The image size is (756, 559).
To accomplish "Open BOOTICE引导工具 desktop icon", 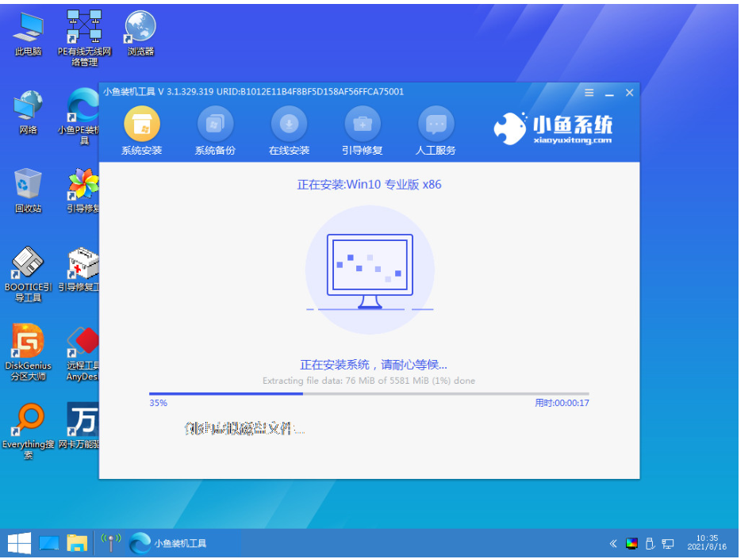I will pos(28,274).
